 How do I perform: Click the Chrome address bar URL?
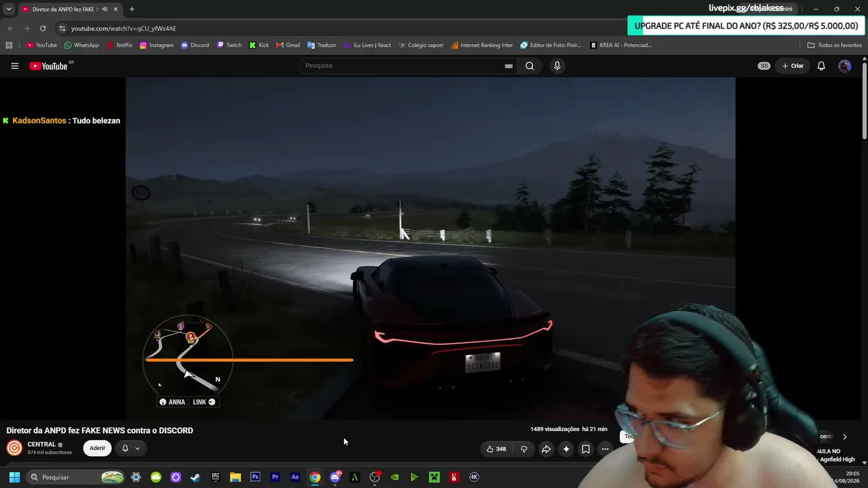123,28
